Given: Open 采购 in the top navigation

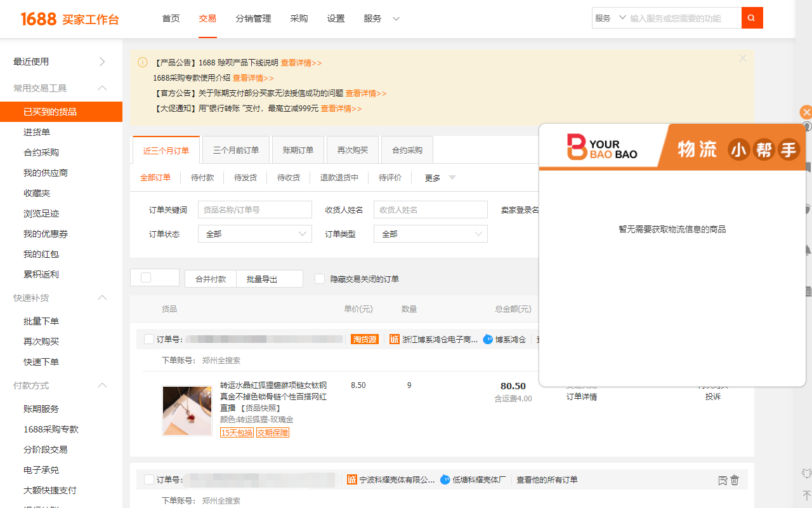Looking at the screenshot, I should (299, 19).
